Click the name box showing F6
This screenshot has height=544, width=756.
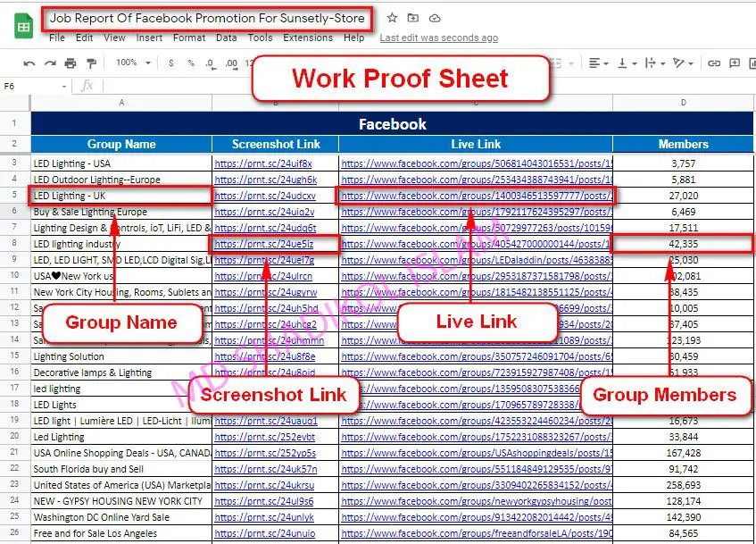coord(35,86)
